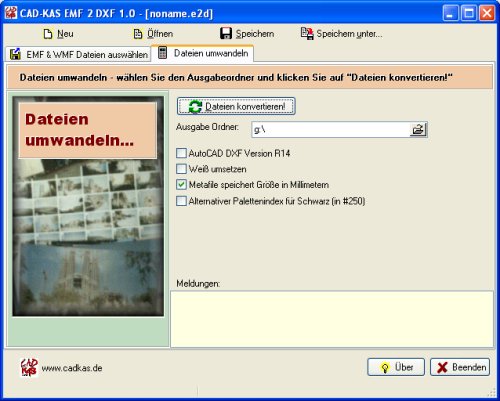The image size is (500, 401).
Task: Open the Über about dialog
Action: coord(396,367)
